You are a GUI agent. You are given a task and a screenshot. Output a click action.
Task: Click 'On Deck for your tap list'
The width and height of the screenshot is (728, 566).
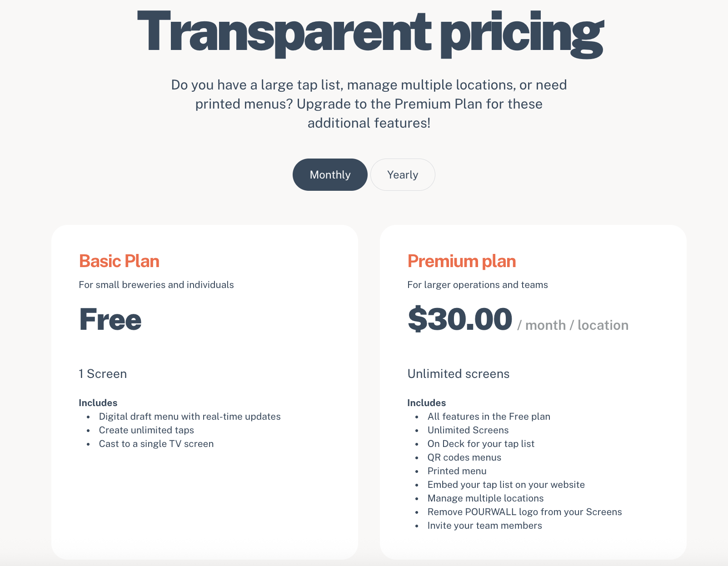point(481,444)
